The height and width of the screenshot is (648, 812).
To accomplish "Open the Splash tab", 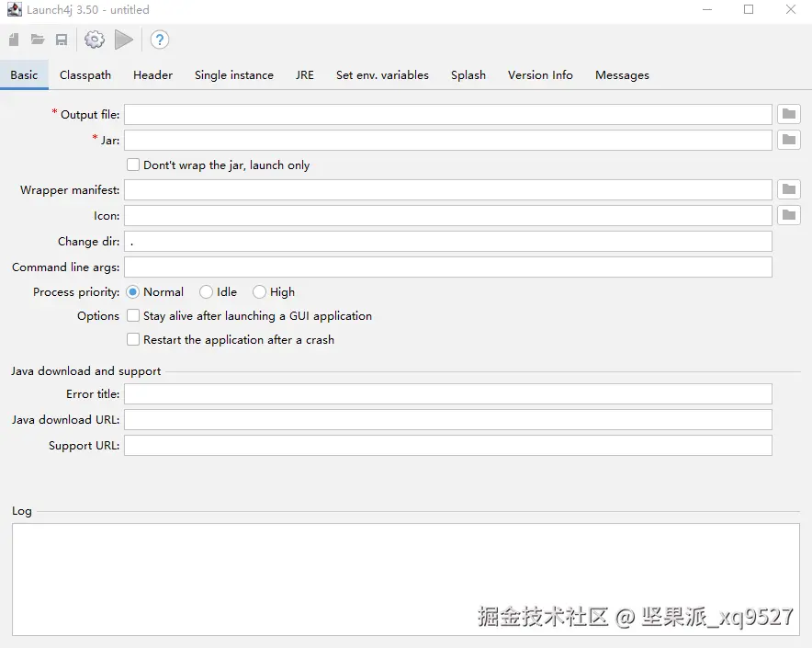I will coord(468,75).
